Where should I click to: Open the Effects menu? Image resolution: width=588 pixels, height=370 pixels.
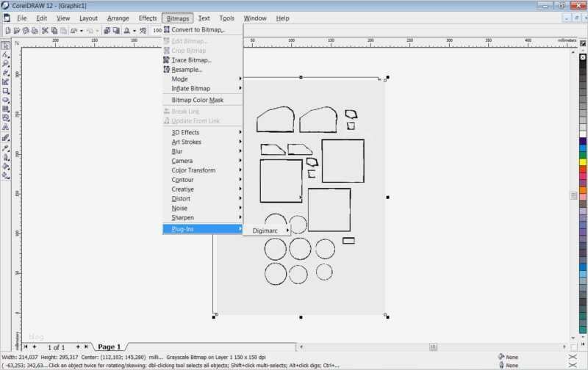(x=148, y=18)
